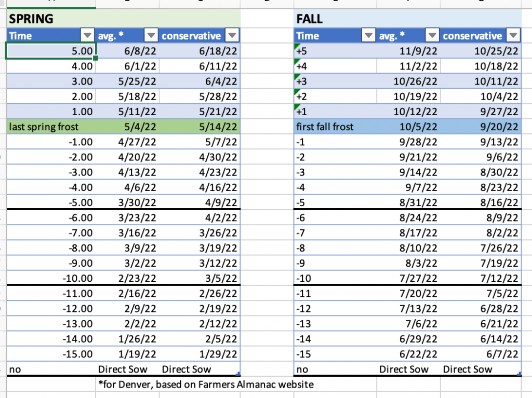Select the SPRING heading cell

31,19
